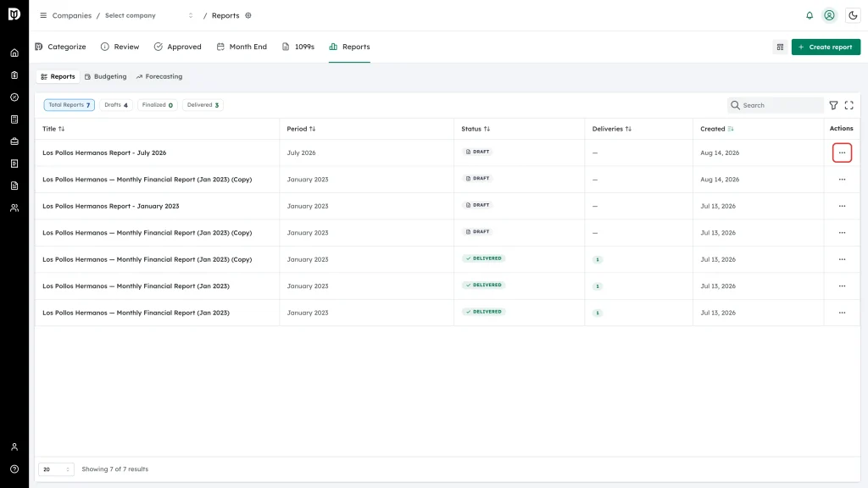Click the Companies breadcrumb link
This screenshot has width=868, height=488.
(x=72, y=15)
